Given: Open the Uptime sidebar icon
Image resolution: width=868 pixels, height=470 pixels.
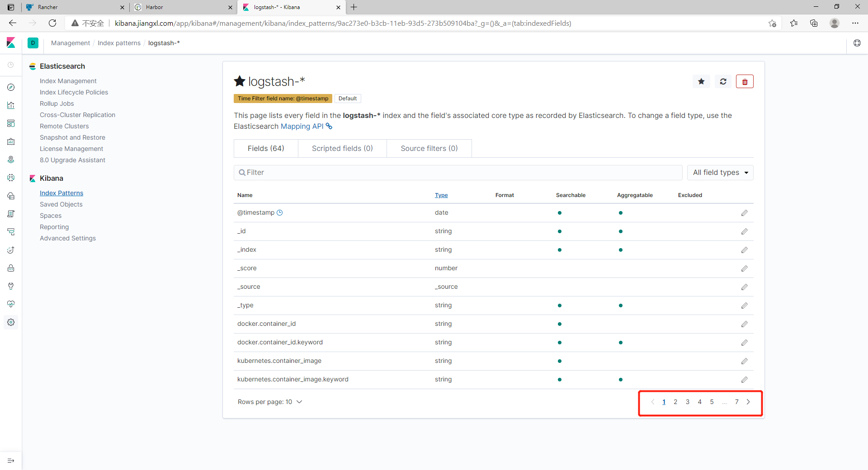Looking at the screenshot, I should point(11,250).
